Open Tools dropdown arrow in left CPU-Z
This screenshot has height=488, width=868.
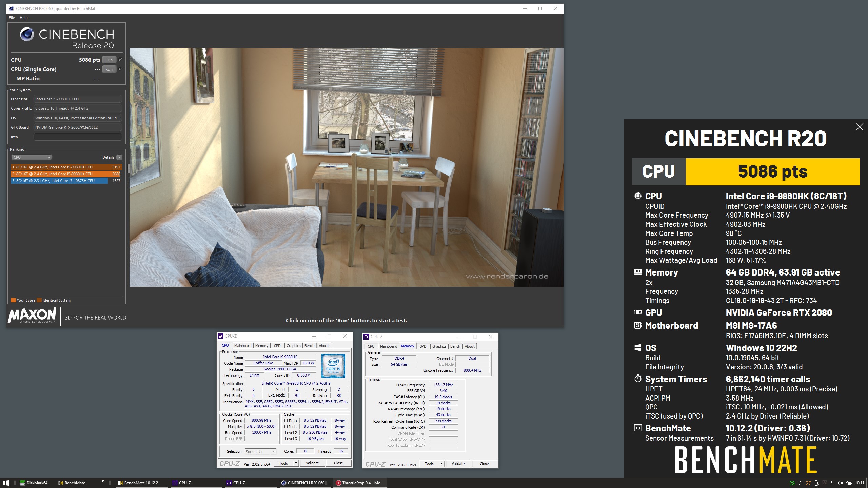click(x=296, y=463)
